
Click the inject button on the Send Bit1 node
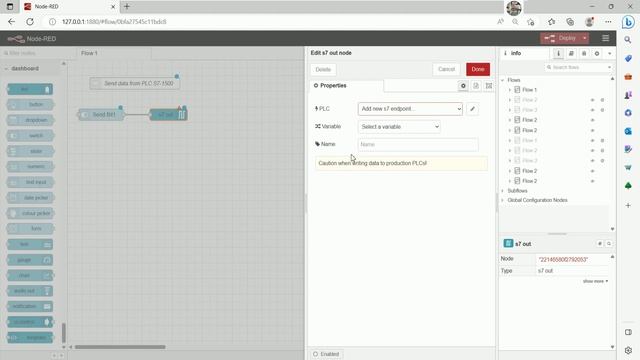(x=84, y=115)
